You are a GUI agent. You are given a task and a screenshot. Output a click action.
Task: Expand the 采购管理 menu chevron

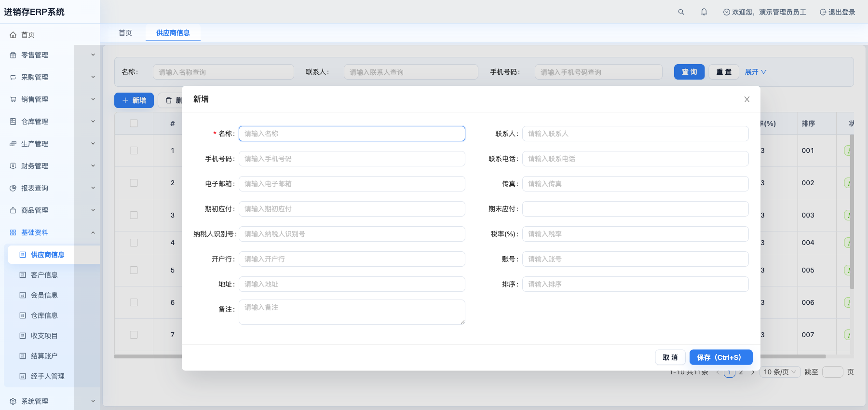[x=93, y=77]
